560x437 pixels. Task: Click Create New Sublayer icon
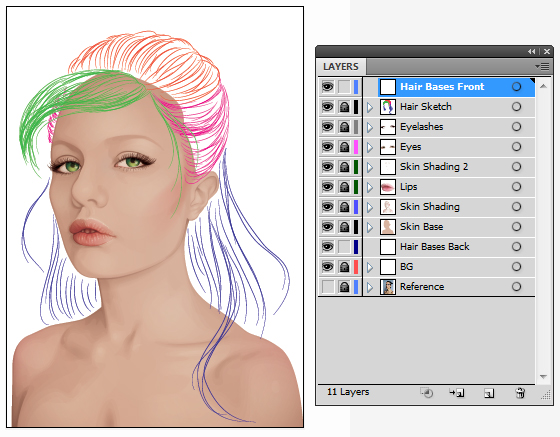pyautogui.click(x=457, y=393)
